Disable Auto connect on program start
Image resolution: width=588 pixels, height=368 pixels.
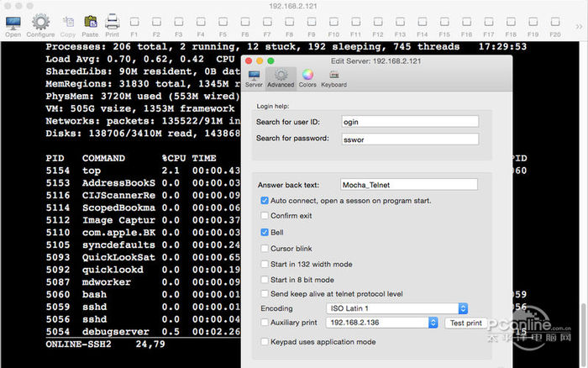tap(265, 201)
